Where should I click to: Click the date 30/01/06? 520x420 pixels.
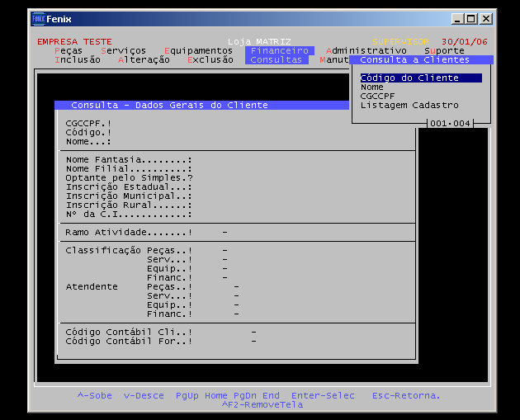(464, 42)
